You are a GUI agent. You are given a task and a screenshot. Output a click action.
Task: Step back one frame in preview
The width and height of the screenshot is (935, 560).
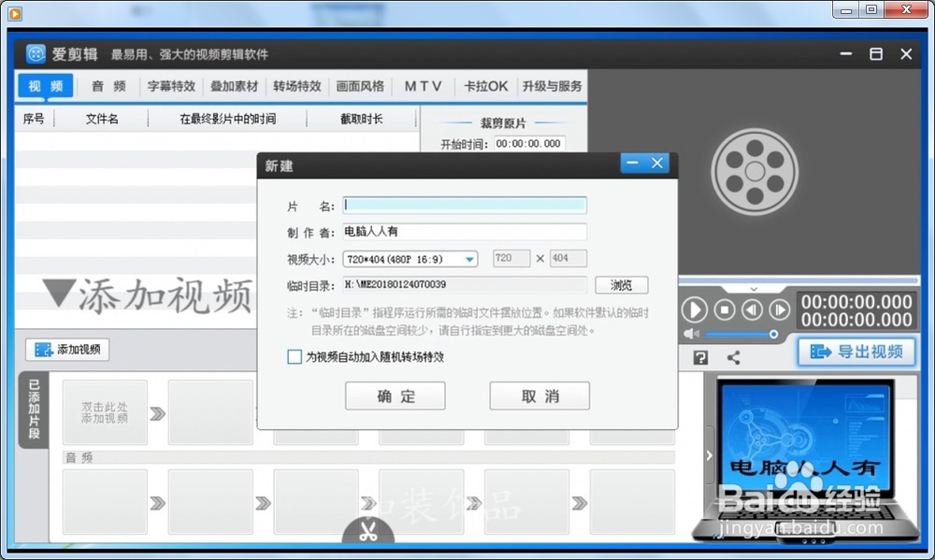pos(752,309)
